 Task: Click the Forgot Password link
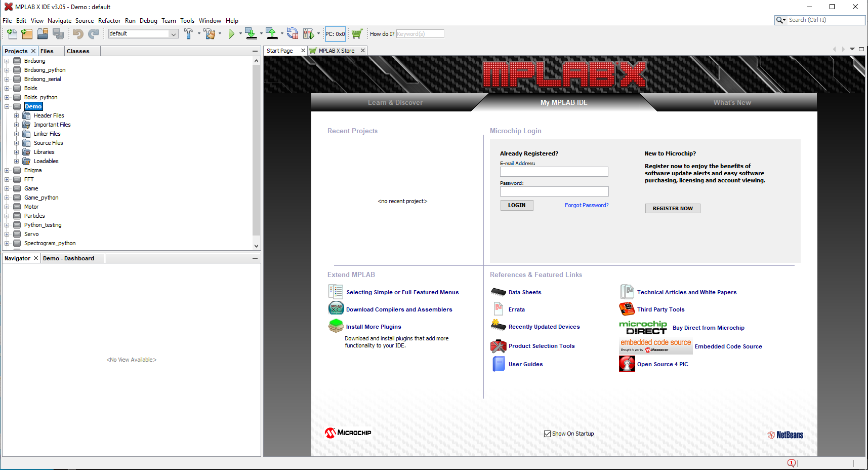click(x=587, y=205)
